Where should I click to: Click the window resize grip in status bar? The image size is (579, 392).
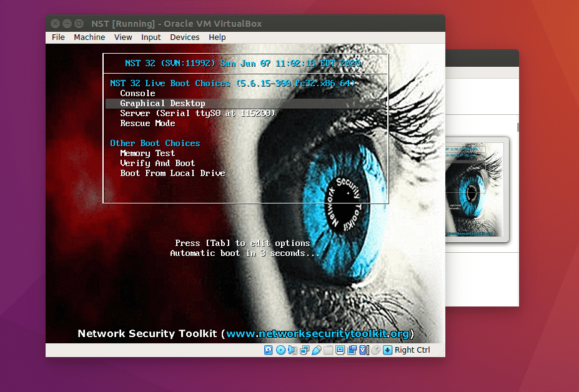click(441, 353)
